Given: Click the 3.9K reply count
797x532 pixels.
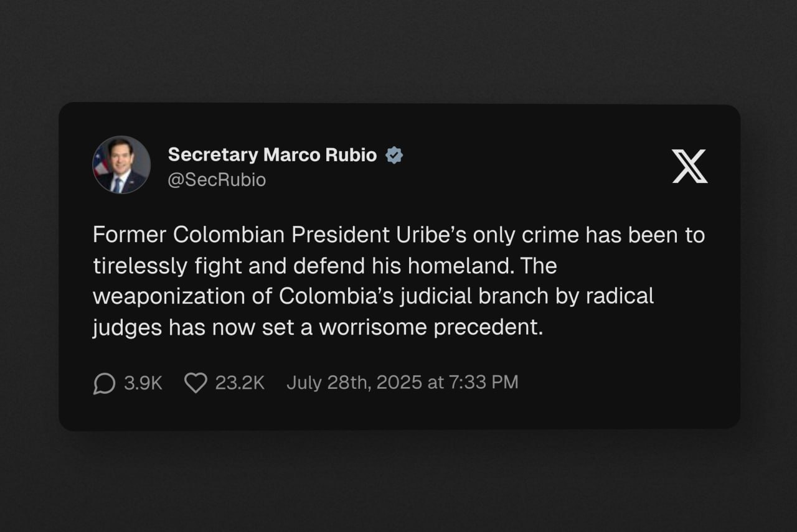Looking at the screenshot, I should 143,383.
